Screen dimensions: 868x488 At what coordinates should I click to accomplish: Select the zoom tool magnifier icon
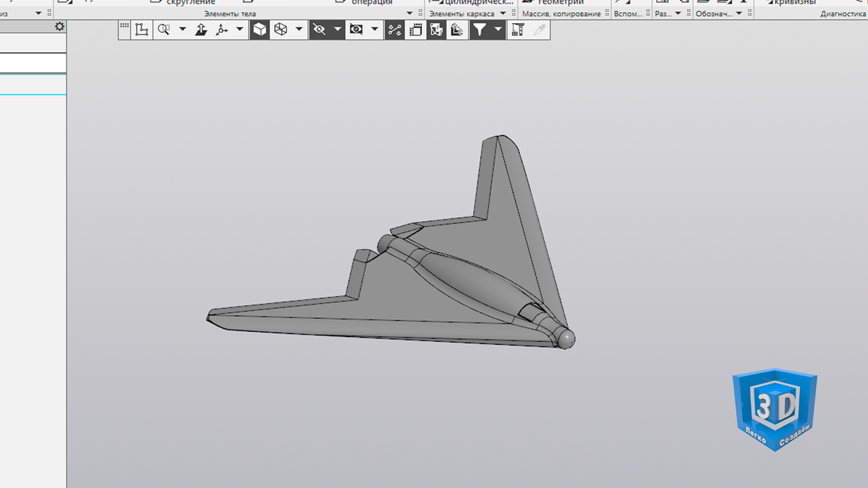[163, 30]
